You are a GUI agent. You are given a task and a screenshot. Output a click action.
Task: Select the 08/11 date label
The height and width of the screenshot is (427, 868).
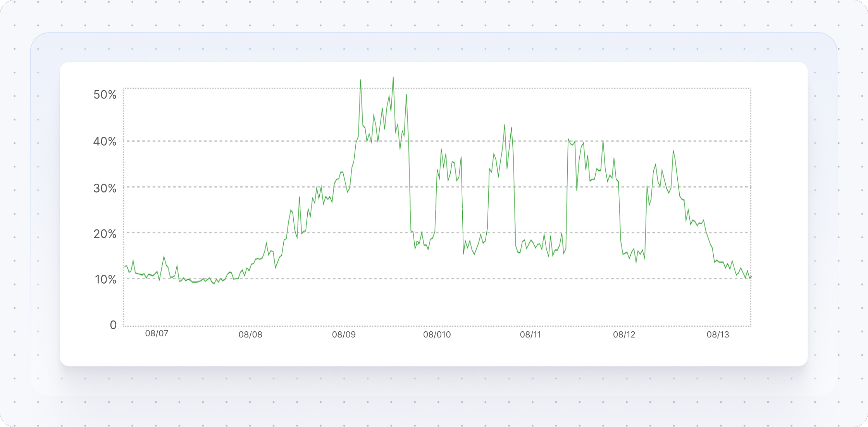tap(530, 335)
